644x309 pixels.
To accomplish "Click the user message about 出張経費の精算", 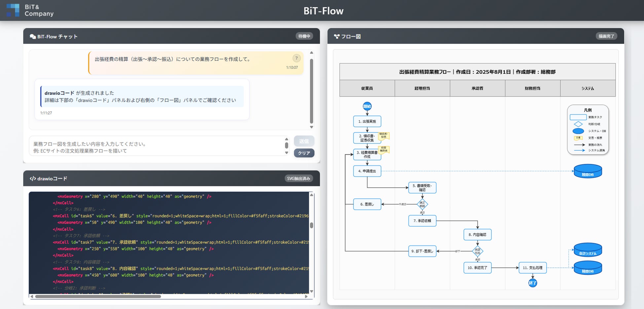I will click(x=196, y=63).
